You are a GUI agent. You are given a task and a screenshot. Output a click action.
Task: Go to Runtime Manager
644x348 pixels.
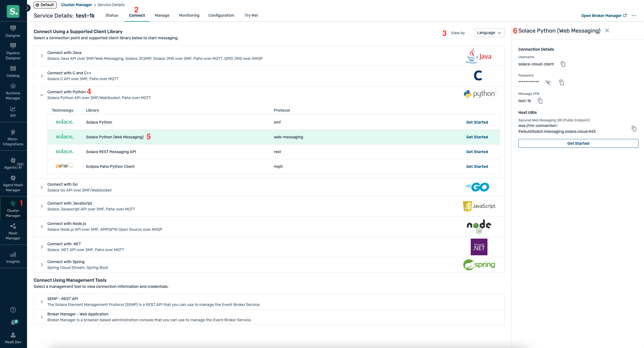point(13,92)
